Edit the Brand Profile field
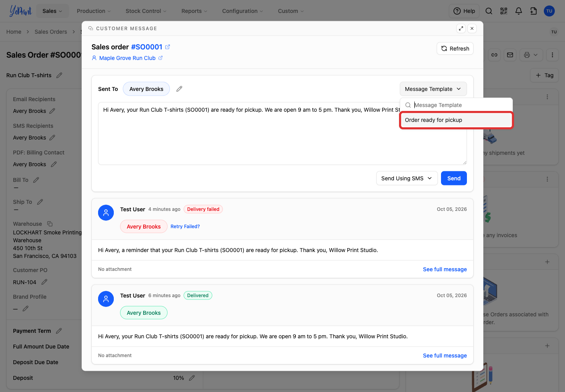565x392 pixels. (26, 309)
